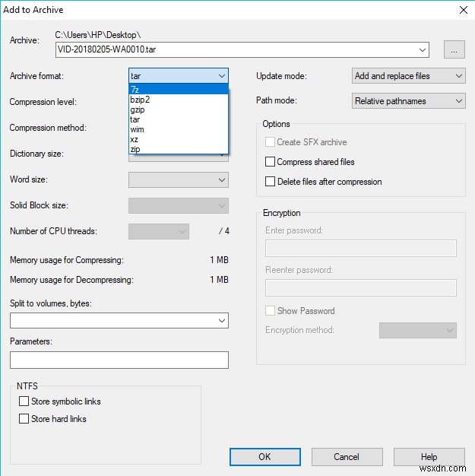The image size is (475, 476).
Task: Choose bzip2 archive format
Action: tap(179, 100)
